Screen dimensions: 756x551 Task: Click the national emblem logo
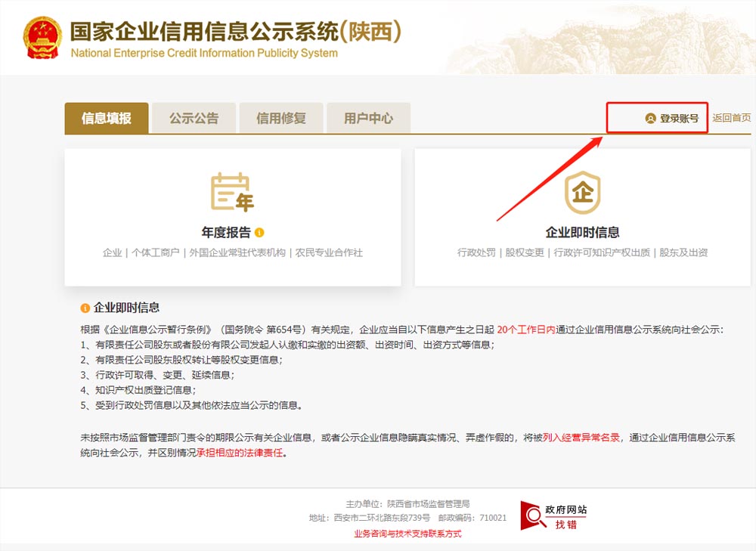pyautogui.click(x=42, y=38)
